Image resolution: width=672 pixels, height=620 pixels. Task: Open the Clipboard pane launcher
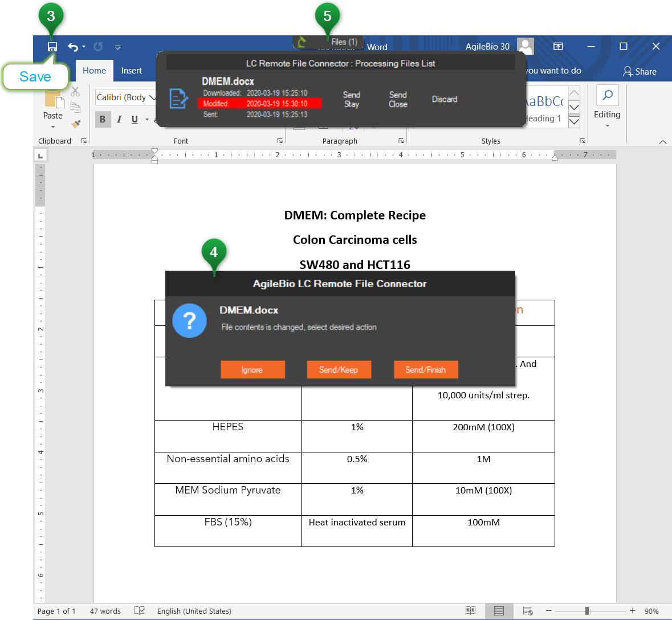[x=84, y=141]
